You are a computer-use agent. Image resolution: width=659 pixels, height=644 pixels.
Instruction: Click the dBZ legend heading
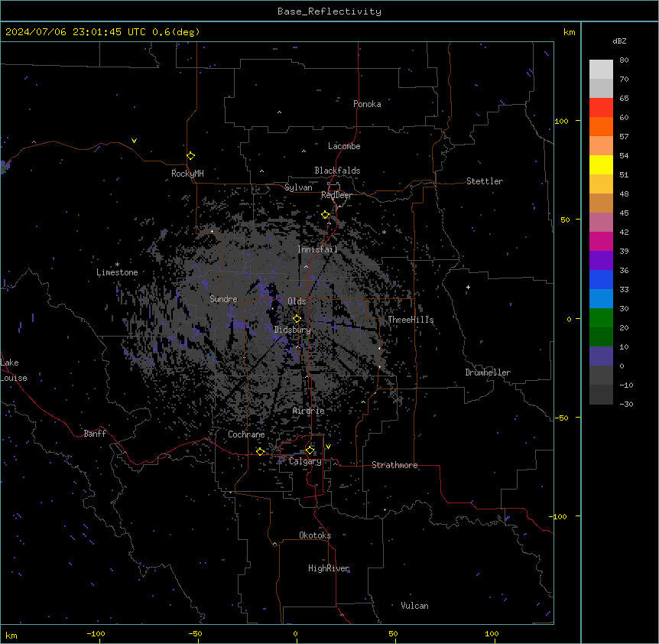[x=619, y=41]
